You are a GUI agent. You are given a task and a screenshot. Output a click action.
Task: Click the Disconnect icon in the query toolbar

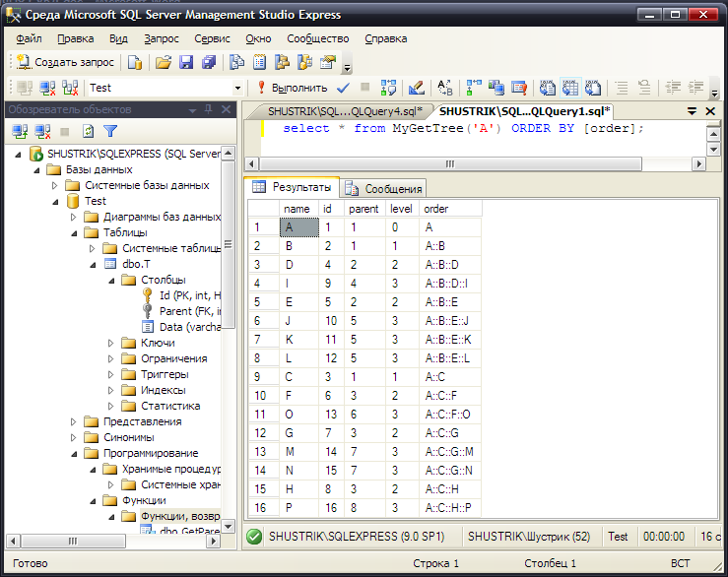(x=47, y=88)
